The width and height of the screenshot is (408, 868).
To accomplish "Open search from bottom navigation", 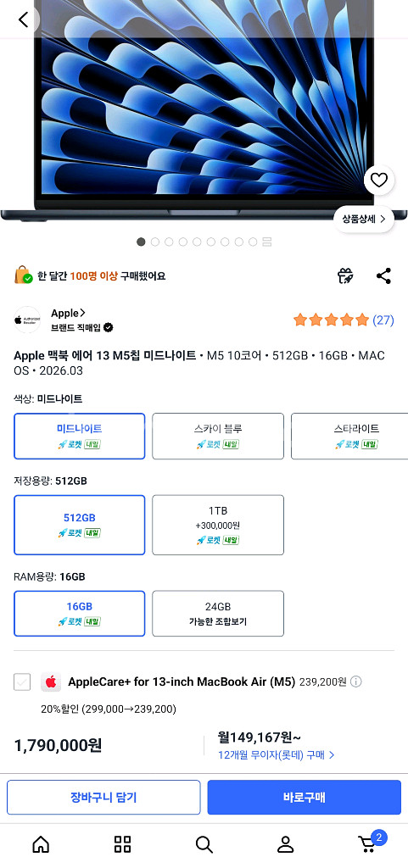I will coord(204,844).
